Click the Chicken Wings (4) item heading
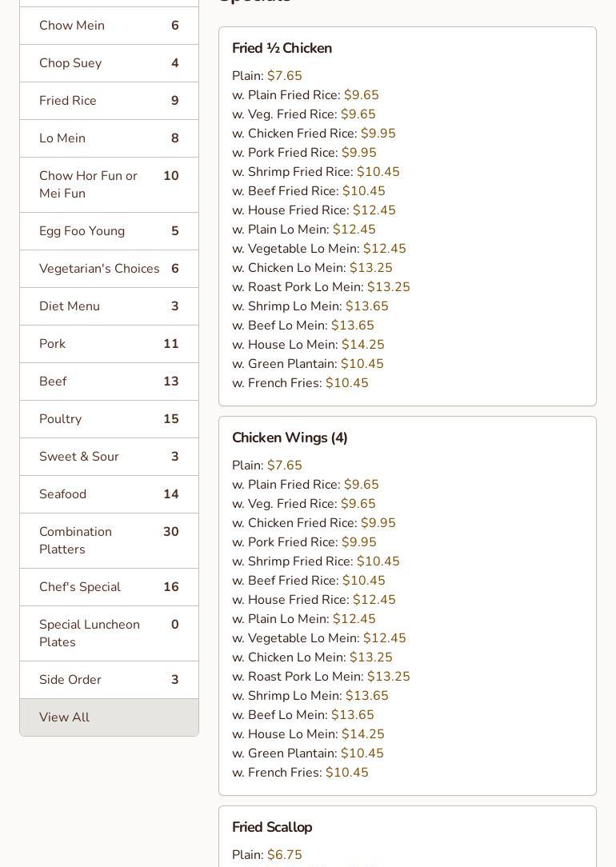The height and width of the screenshot is (867, 616). click(x=290, y=438)
